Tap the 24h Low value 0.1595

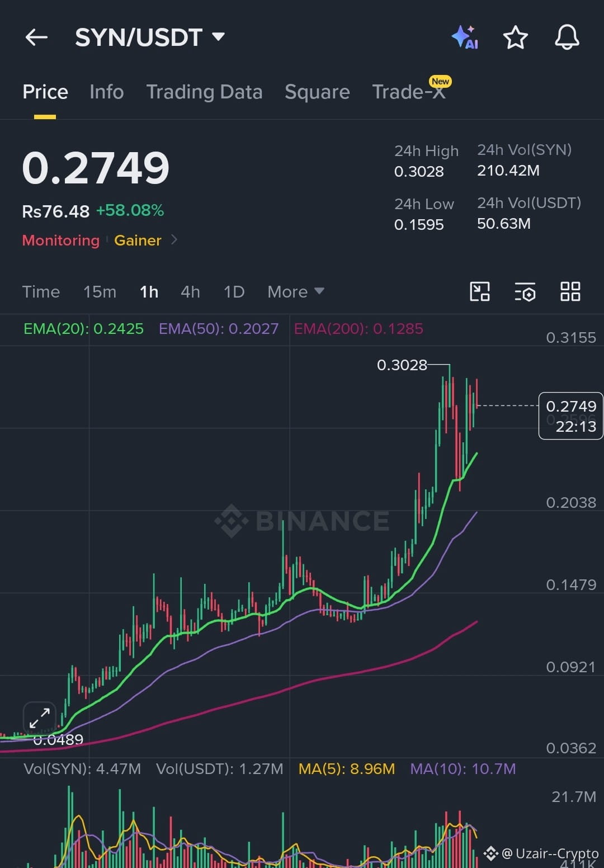(419, 225)
